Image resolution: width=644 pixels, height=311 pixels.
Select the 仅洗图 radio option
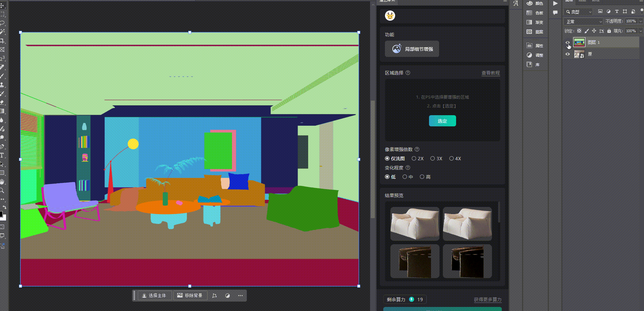click(x=395, y=159)
